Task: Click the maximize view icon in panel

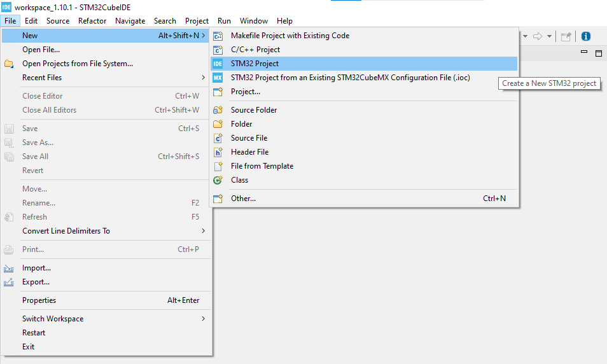Action: pyautogui.click(x=599, y=53)
